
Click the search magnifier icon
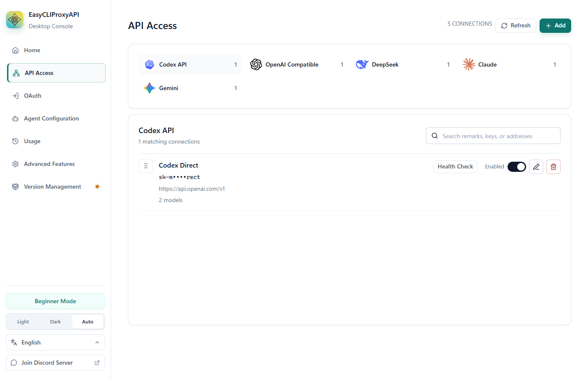coord(435,136)
